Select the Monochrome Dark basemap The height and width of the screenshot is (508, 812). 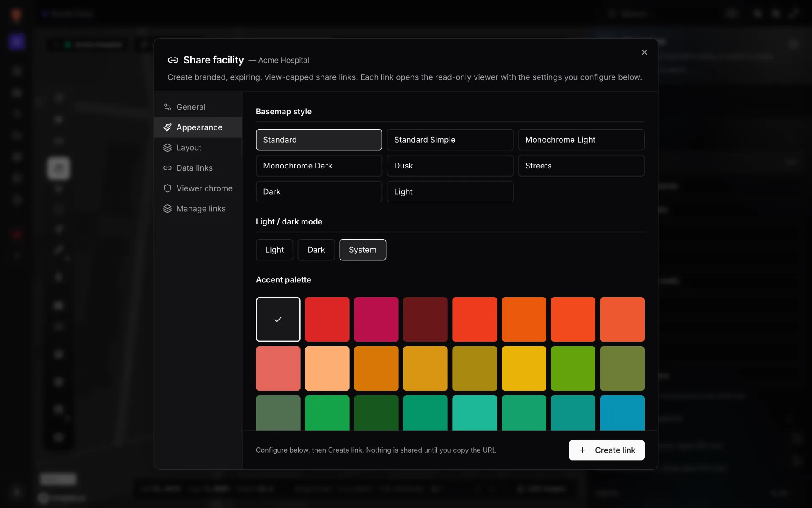(319, 166)
